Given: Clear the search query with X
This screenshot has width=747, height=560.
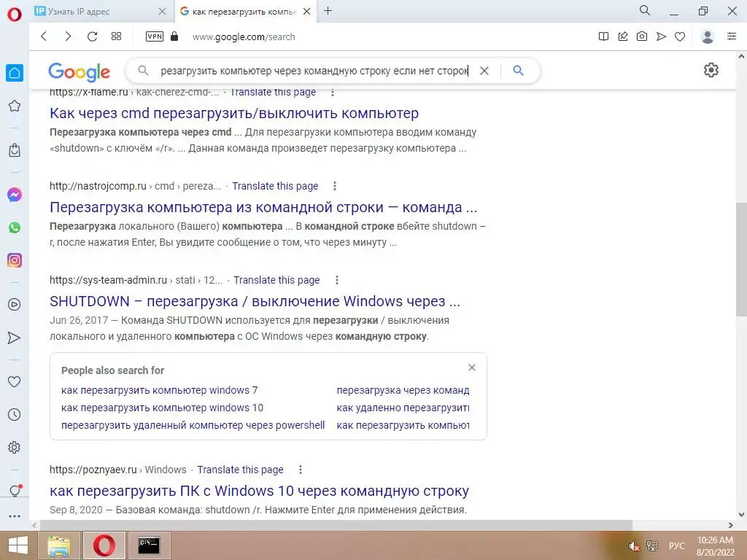Looking at the screenshot, I should tap(484, 71).
